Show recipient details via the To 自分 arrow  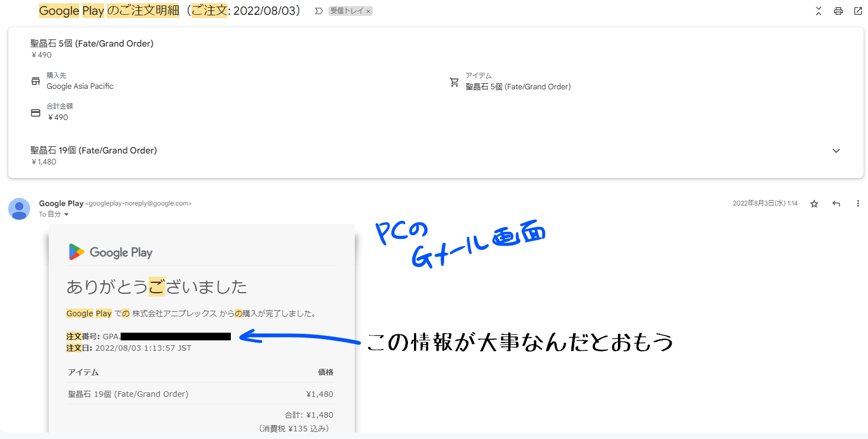click(x=66, y=215)
